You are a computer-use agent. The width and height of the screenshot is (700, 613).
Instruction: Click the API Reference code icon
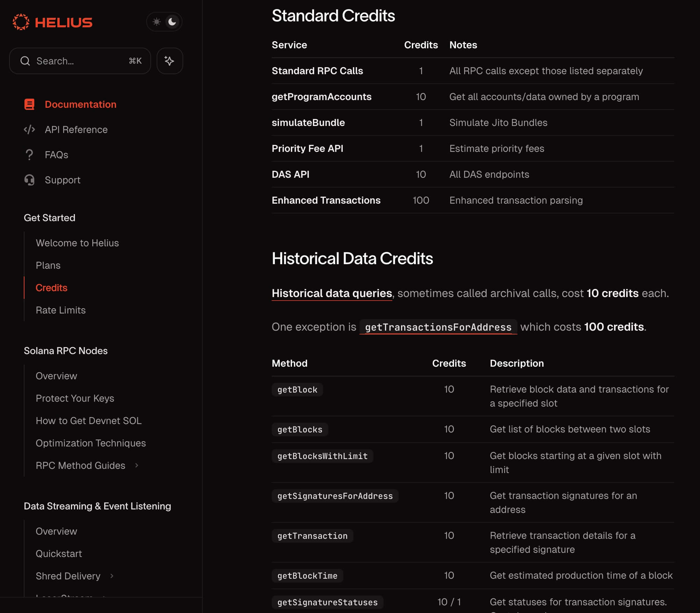[29, 129]
